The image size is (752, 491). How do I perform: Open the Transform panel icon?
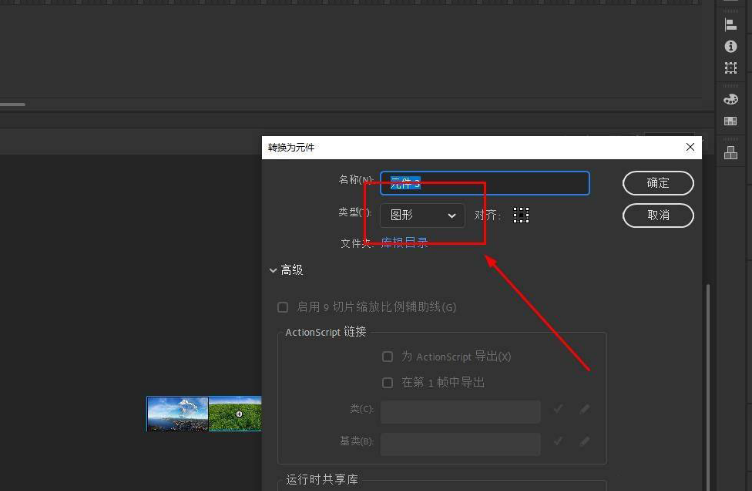[730, 68]
